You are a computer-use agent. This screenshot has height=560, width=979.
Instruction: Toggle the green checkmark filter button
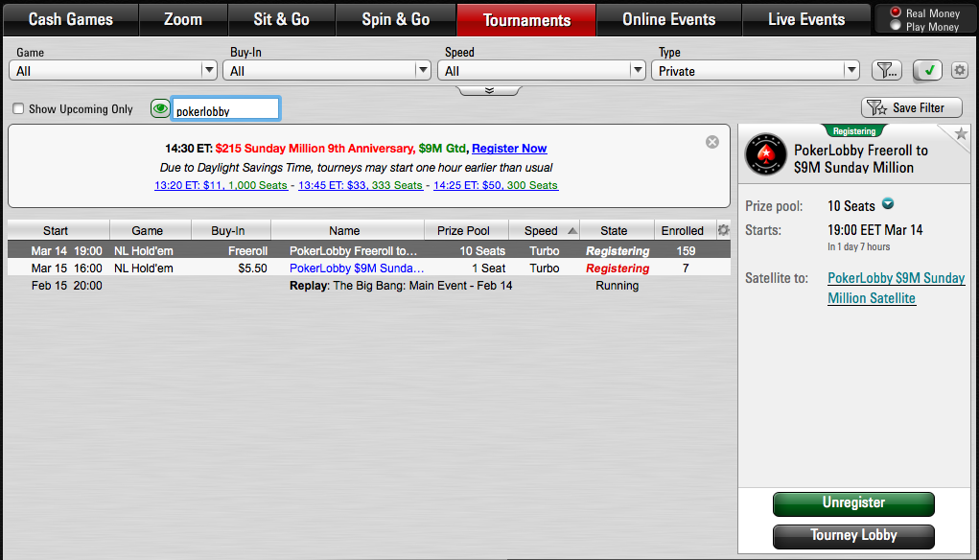pos(928,71)
